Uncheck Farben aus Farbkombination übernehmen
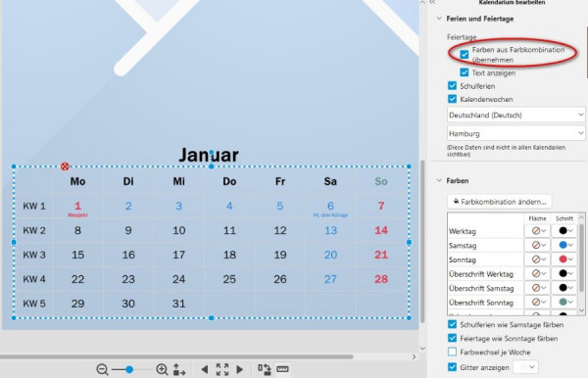 pos(465,55)
